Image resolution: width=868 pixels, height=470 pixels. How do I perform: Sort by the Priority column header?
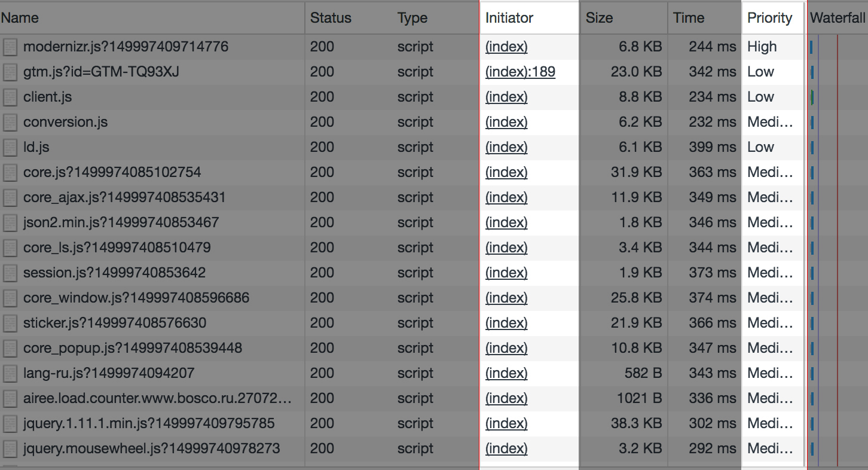[773, 18]
